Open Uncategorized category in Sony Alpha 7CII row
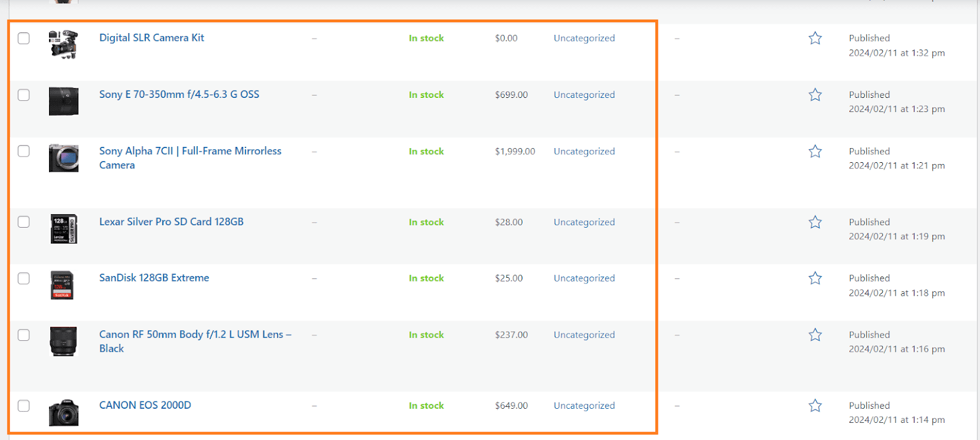 point(584,151)
